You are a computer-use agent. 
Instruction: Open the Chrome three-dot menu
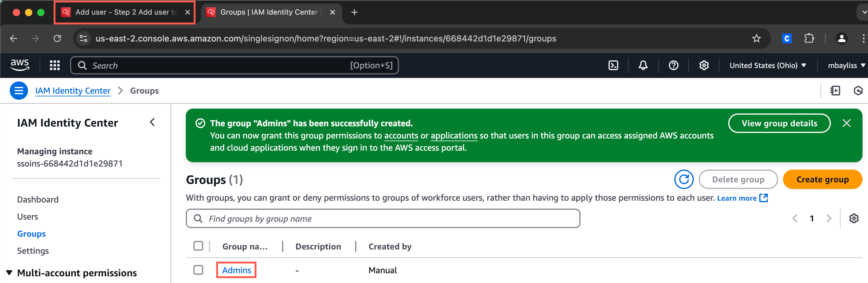[x=863, y=38]
